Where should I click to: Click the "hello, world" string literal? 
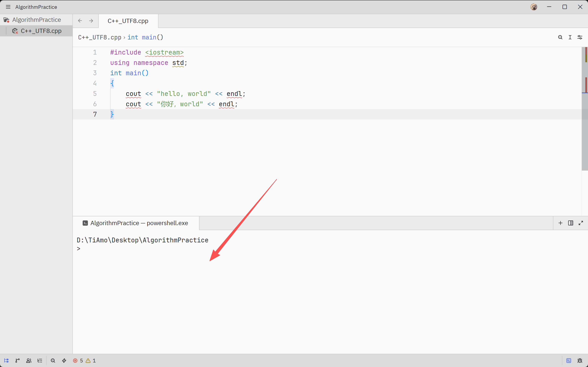[x=184, y=94]
